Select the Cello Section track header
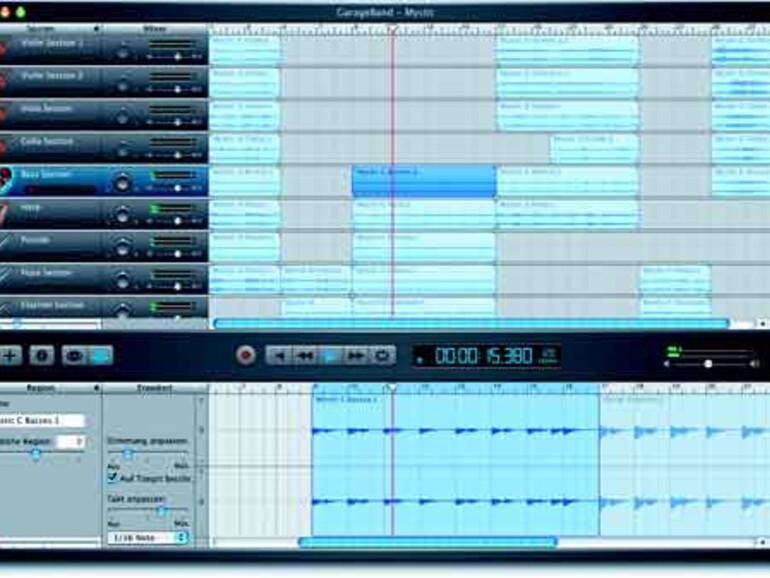 click(x=104, y=148)
